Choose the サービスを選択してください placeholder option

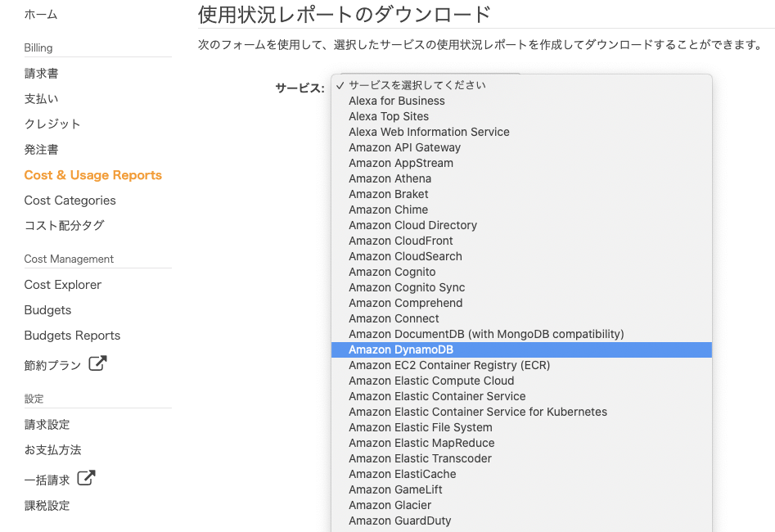pyautogui.click(x=521, y=85)
